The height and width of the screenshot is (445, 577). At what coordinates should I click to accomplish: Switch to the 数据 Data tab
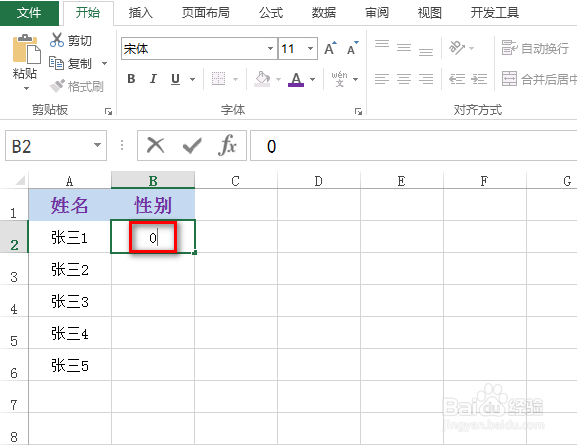[x=324, y=13]
